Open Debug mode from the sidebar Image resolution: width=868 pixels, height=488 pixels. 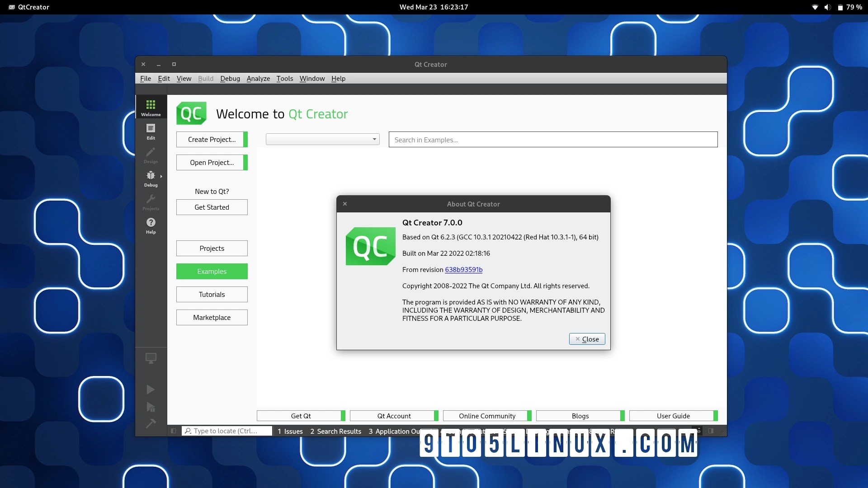[151, 178]
